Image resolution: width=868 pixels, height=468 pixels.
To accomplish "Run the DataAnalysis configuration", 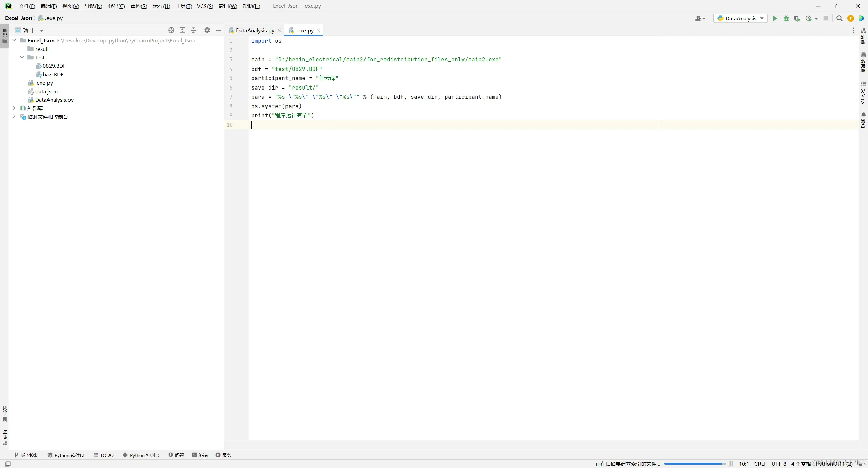I will [x=775, y=18].
